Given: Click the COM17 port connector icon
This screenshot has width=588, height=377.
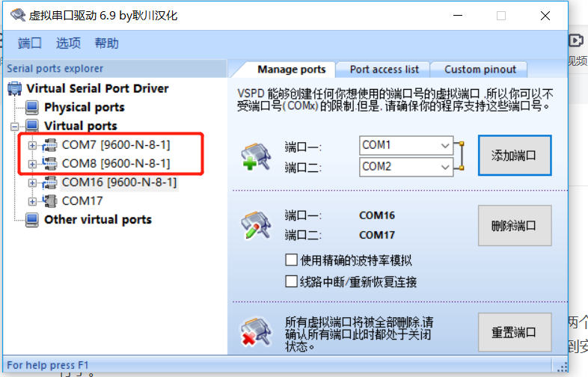Looking at the screenshot, I should click(49, 201).
